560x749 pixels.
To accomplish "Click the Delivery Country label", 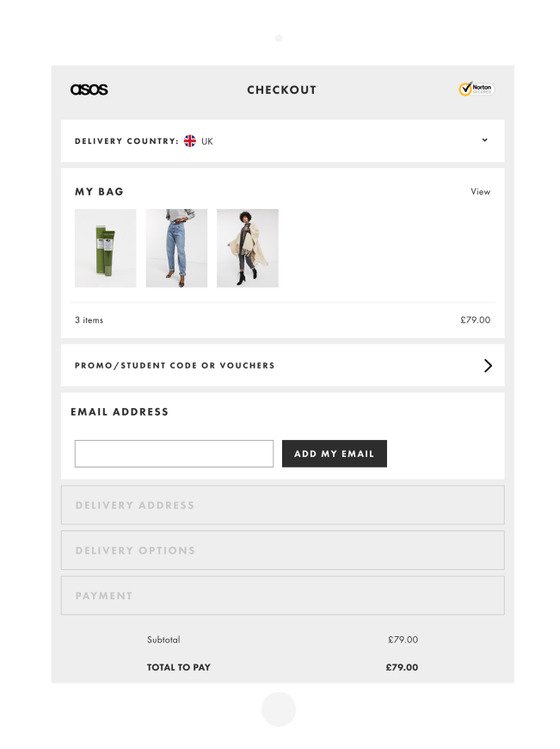I will point(126,141).
